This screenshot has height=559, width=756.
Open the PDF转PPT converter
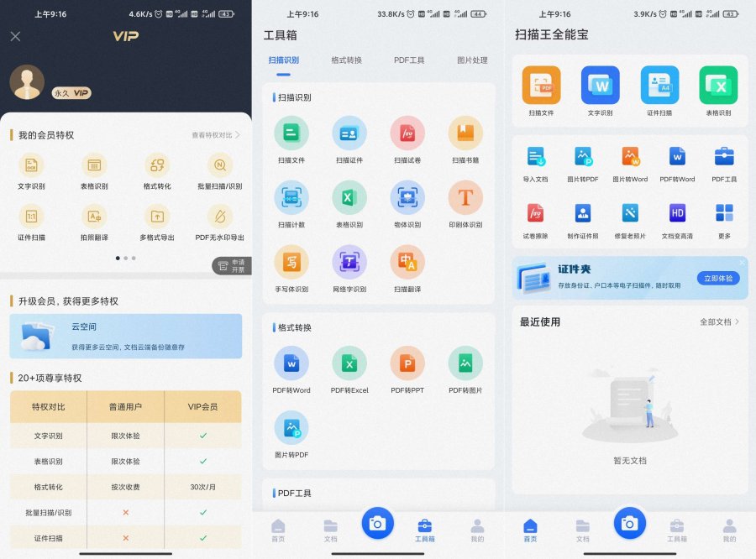pyautogui.click(x=407, y=364)
